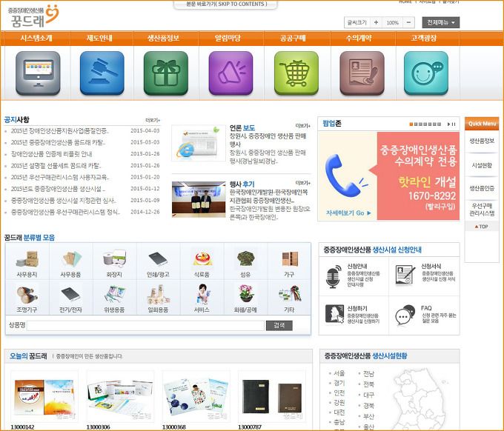The image size is (504, 431).
Task: Click the 상품명 search input field
Action: (145, 325)
